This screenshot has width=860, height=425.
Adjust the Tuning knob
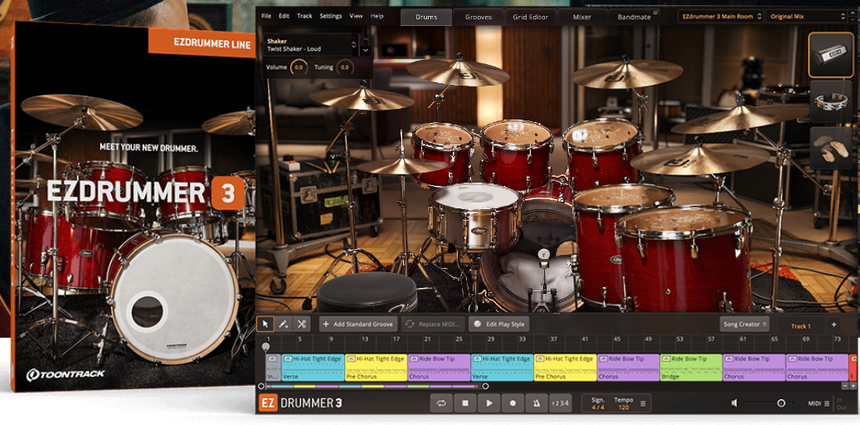(x=345, y=67)
